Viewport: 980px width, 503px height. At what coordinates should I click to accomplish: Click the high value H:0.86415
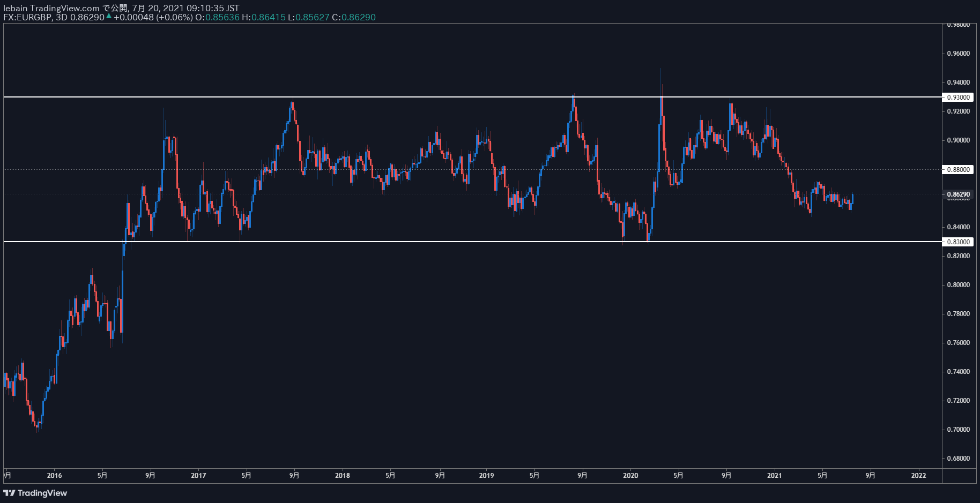tap(264, 17)
